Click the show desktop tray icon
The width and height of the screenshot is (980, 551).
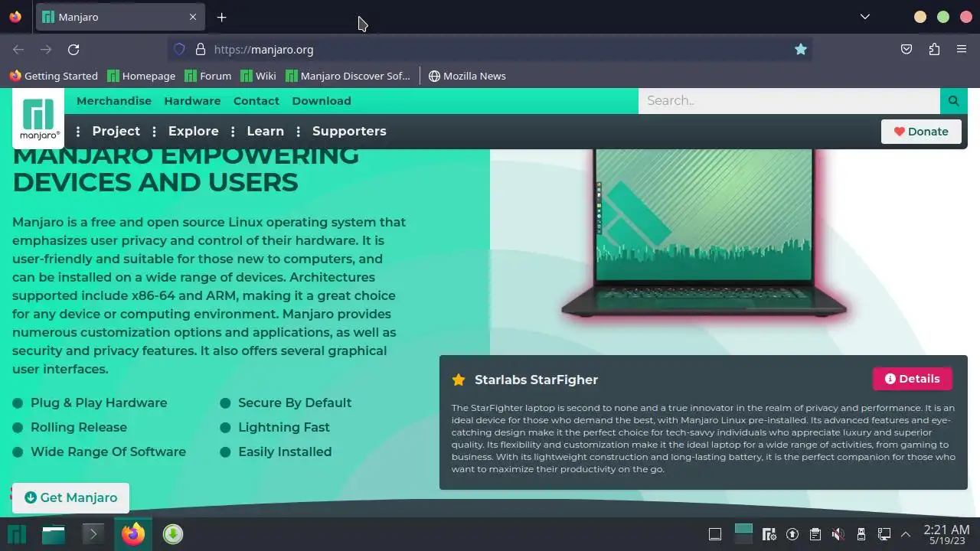[715, 534]
